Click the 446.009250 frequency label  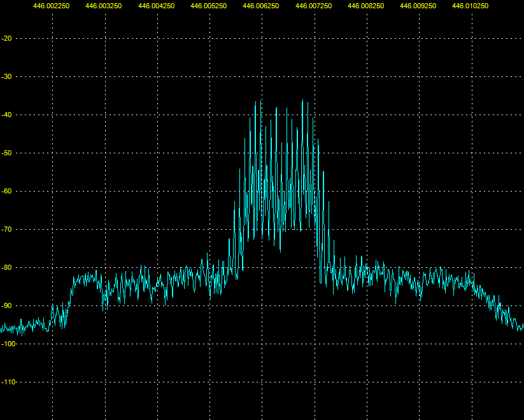[x=418, y=6]
